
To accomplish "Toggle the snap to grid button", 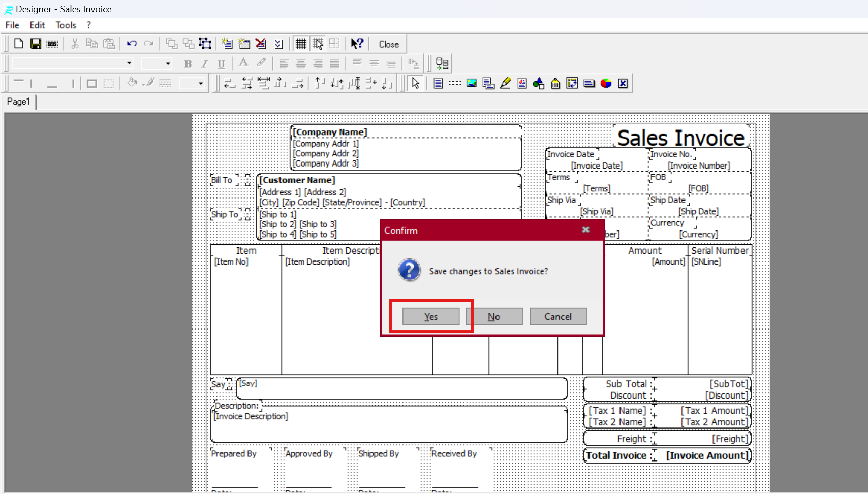I will [318, 44].
